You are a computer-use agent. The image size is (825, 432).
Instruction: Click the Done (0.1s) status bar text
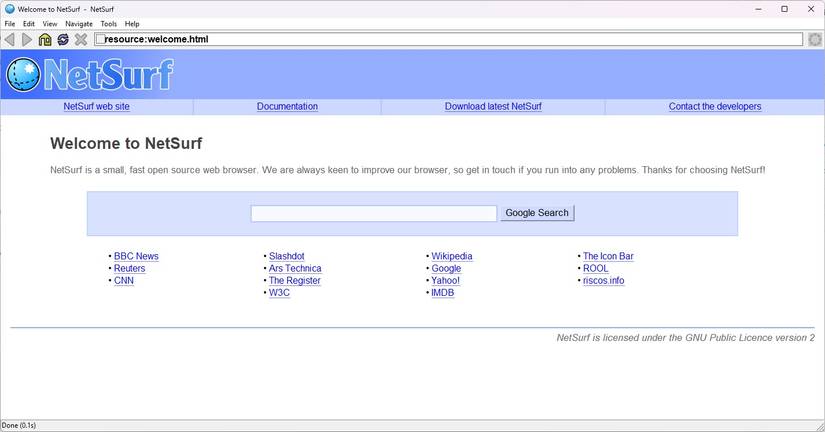point(19,425)
